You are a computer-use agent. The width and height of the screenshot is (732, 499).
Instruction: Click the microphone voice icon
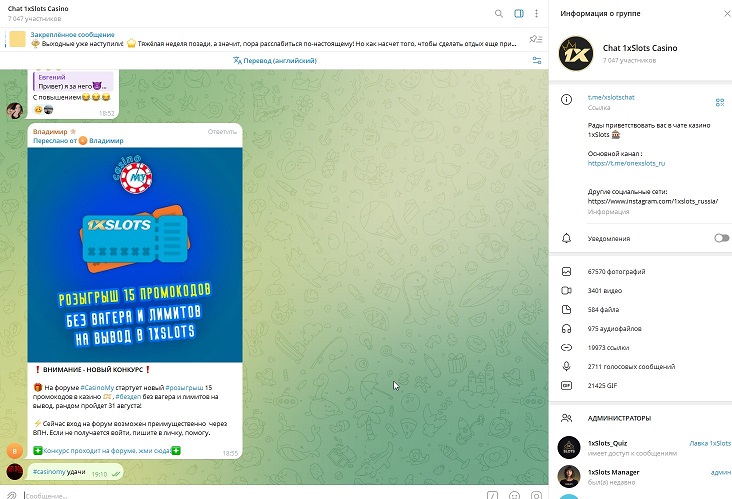click(x=566, y=366)
